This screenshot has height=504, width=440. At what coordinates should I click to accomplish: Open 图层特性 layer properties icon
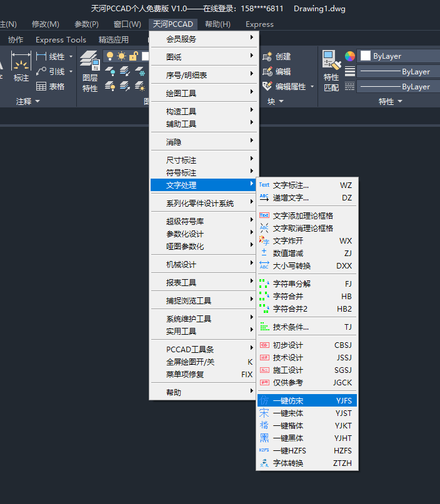pyautogui.click(x=90, y=71)
